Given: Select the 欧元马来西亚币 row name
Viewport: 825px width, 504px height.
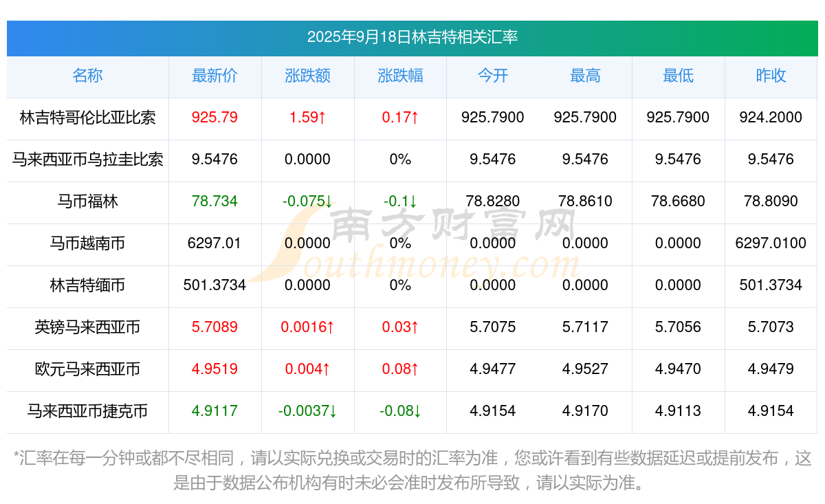Looking at the screenshot, I should coord(87,369).
